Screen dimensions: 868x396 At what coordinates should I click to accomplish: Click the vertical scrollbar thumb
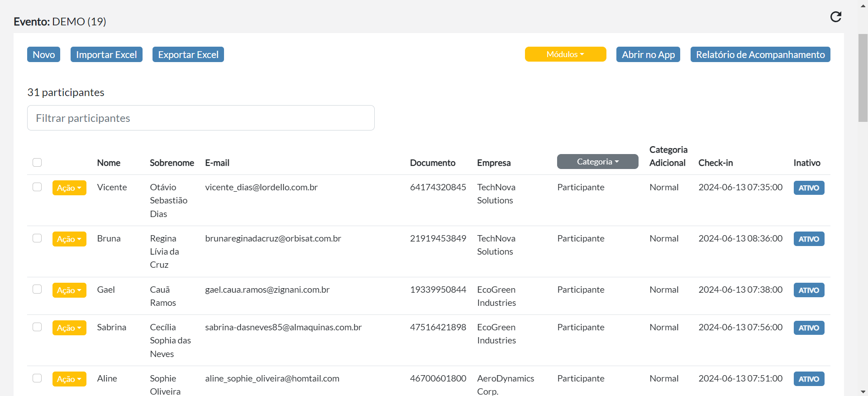tap(863, 78)
